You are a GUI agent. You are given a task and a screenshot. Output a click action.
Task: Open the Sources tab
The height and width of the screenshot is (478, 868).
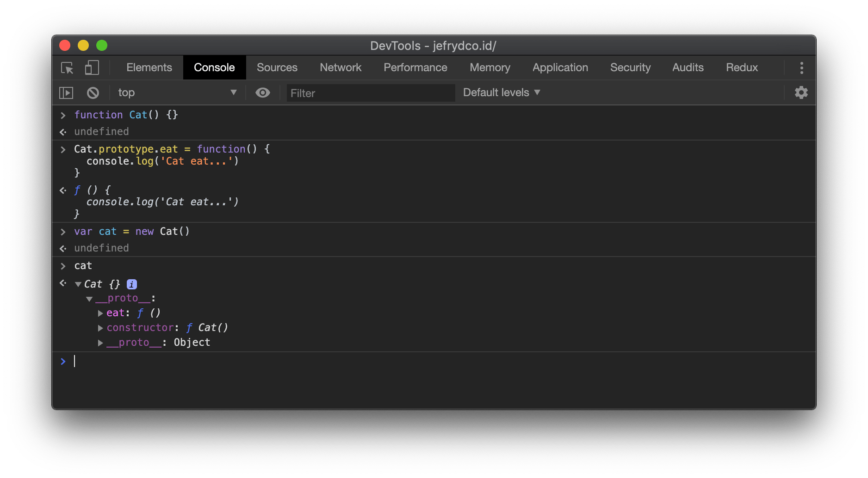(277, 67)
